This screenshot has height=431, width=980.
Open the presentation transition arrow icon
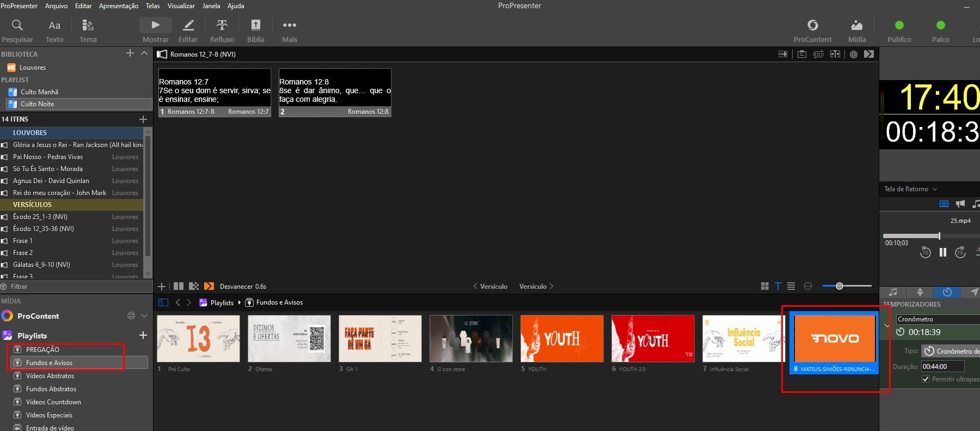click(869, 54)
